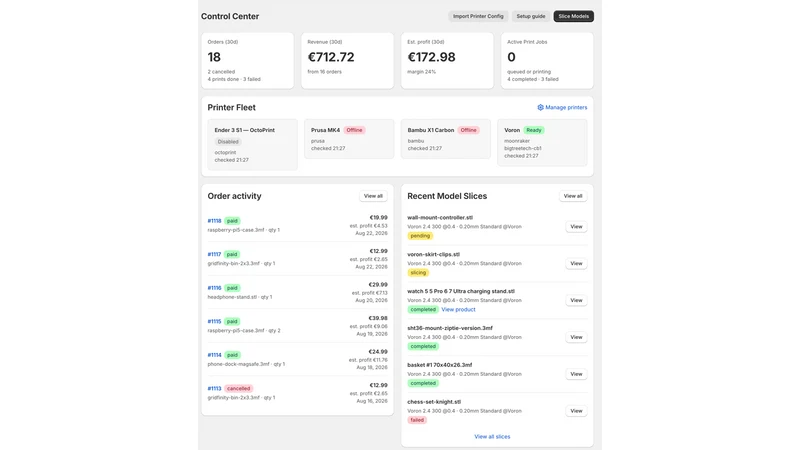800x450 pixels.
Task: Select the Ender 3 S1 — OctoPrint printer card
Action: tap(252, 145)
